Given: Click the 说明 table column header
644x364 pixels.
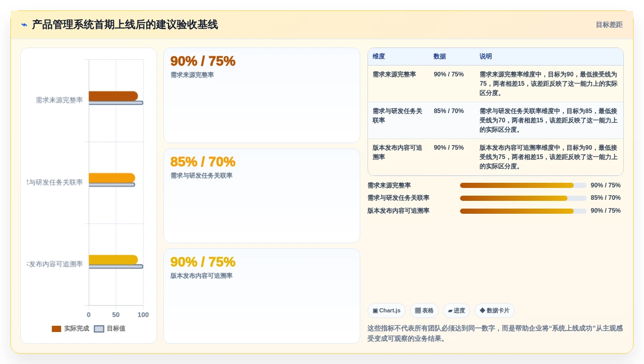Looking at the screenshot, I should click(486, 57).
